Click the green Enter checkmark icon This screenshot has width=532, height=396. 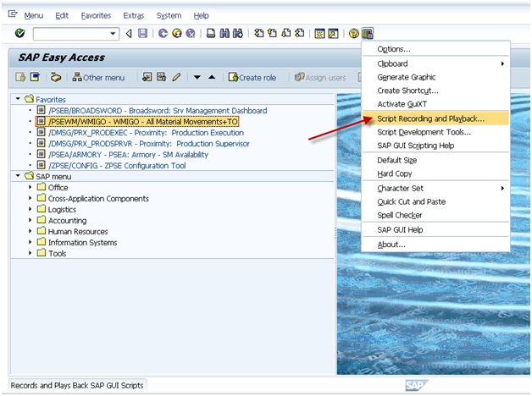20,33
